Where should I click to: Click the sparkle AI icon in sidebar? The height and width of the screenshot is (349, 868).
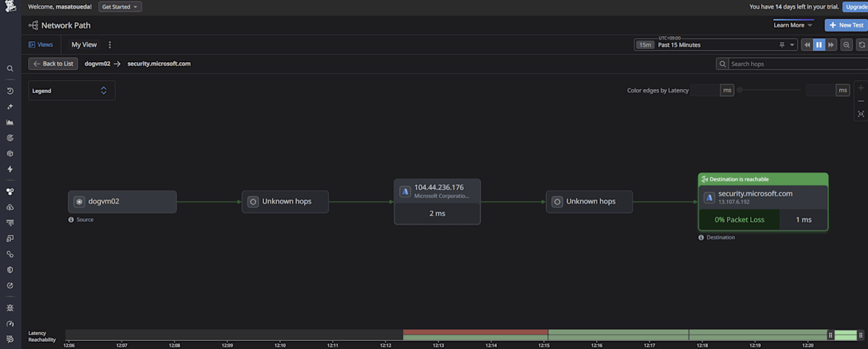pyautogui.click(x=10, y=106)
